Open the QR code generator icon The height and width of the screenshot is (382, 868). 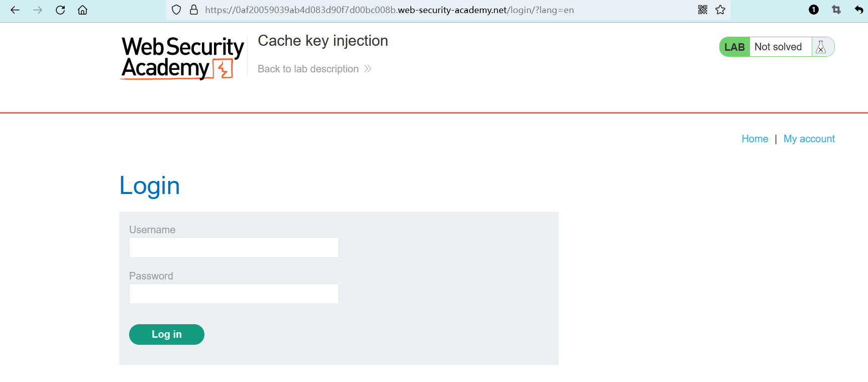[703, 10]
